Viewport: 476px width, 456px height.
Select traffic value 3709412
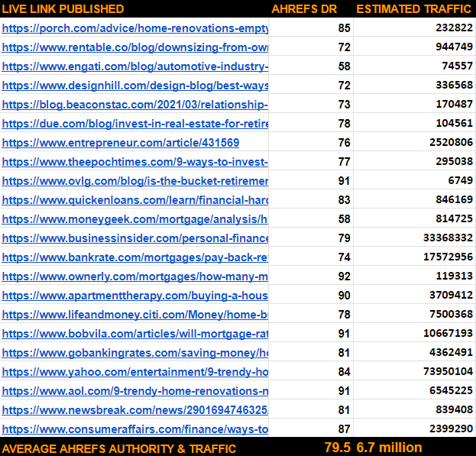point(451,296)
